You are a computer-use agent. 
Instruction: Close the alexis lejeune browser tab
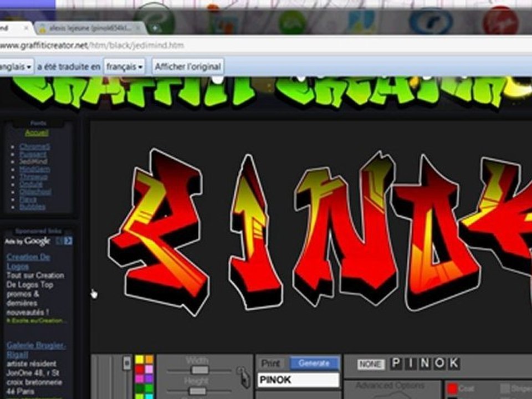click(138, 28)
